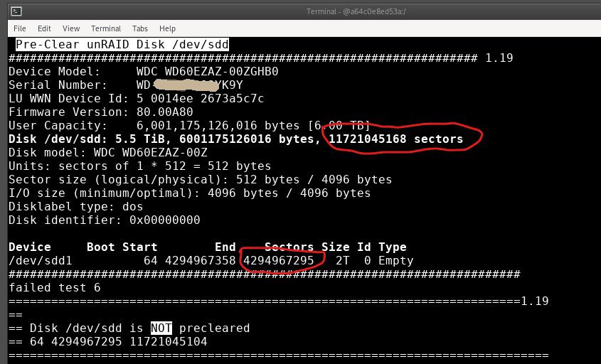This screenshot has width=601, height=364.
Task: Click the end sector value '4294967358'
Action: tap(200, 260)
